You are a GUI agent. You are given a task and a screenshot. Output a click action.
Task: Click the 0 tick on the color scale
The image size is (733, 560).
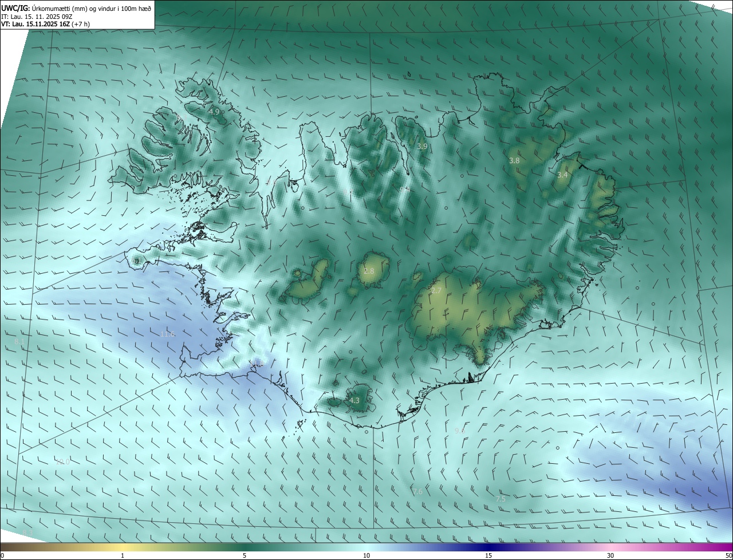pos(2,555)
